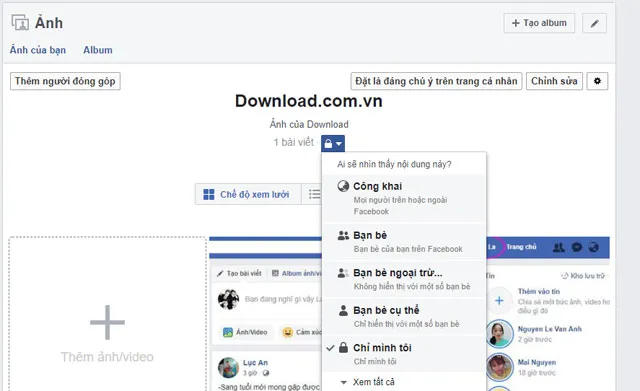Click the Chỉnh sửa button
Image resolution: width=640 pixels, height=391 pixels.
coord(554,81)
